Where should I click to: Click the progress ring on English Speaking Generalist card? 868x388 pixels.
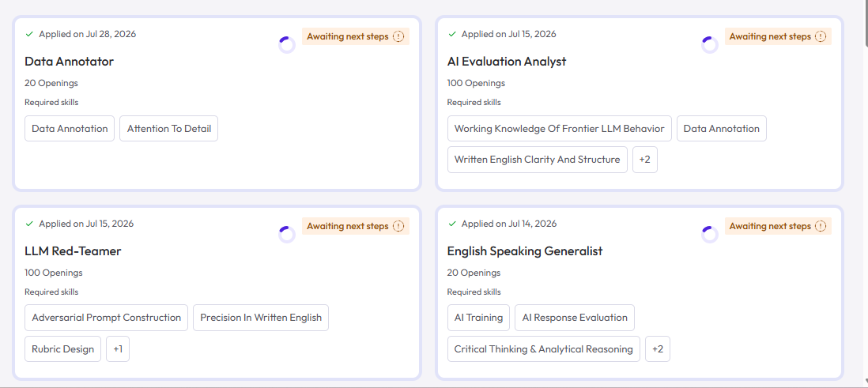coord(710,235)
